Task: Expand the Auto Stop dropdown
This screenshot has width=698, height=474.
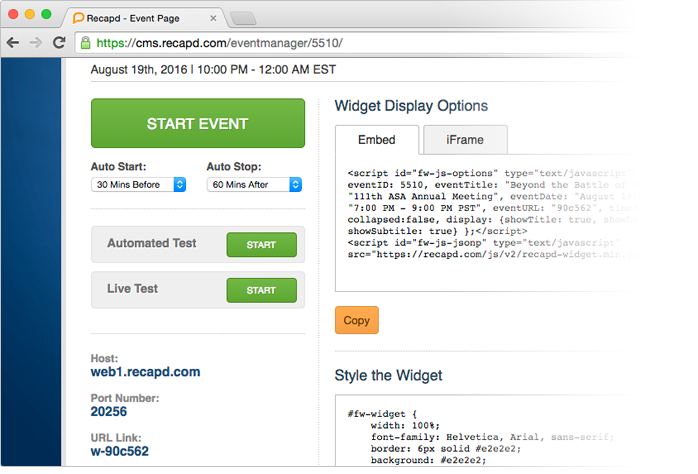Action: [x=254, y=185]
